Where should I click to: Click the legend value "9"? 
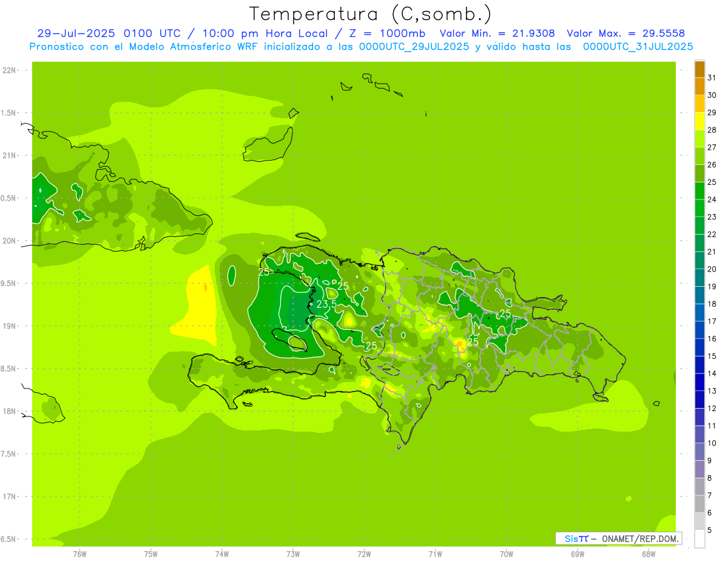point(709,461)
